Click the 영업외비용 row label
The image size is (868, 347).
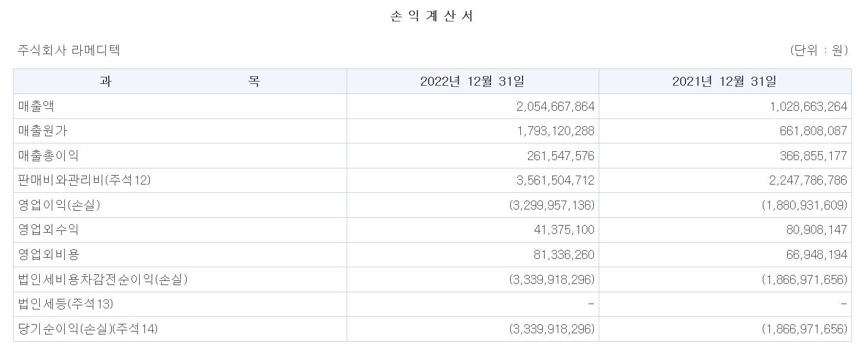pyautogui.click(x=48, y=255)
